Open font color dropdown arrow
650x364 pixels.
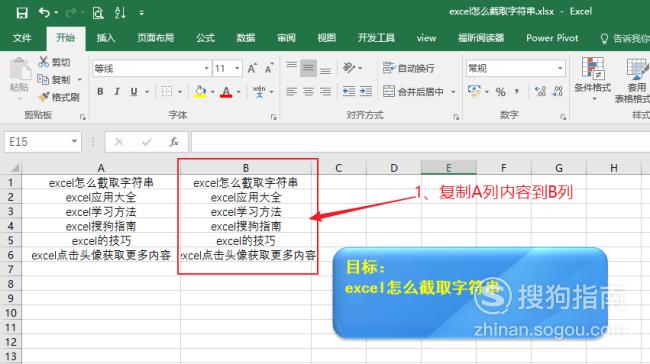(x=239, y=92)
